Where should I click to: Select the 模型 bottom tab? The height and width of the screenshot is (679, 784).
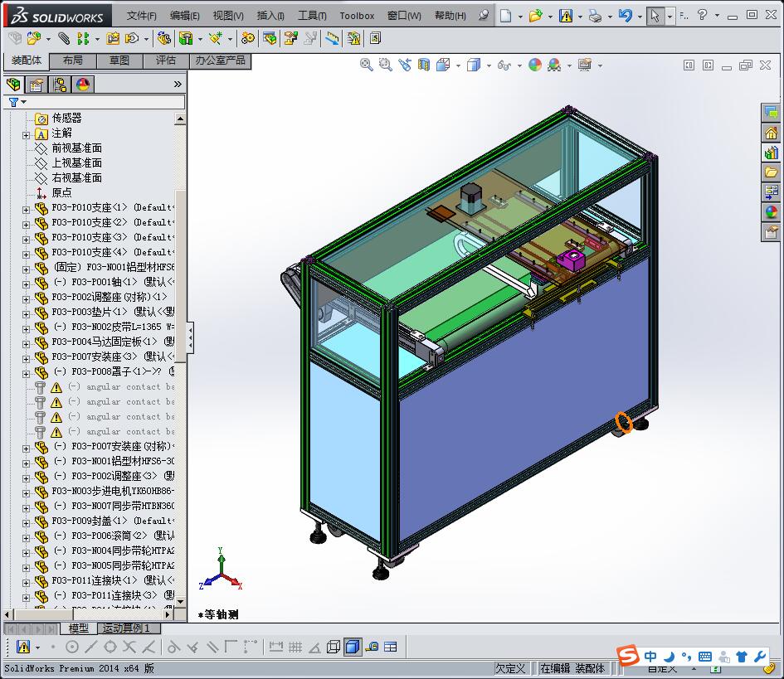tap(79, 628)
